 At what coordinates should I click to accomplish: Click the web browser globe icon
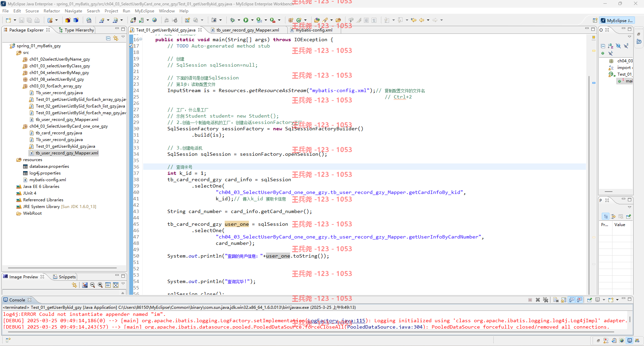coord(154,20)
